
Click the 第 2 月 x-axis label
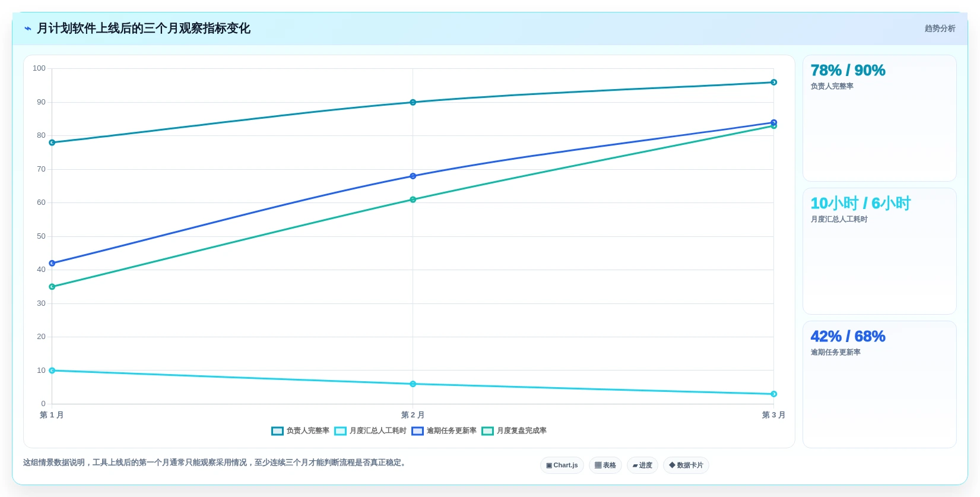click(413, 415)
